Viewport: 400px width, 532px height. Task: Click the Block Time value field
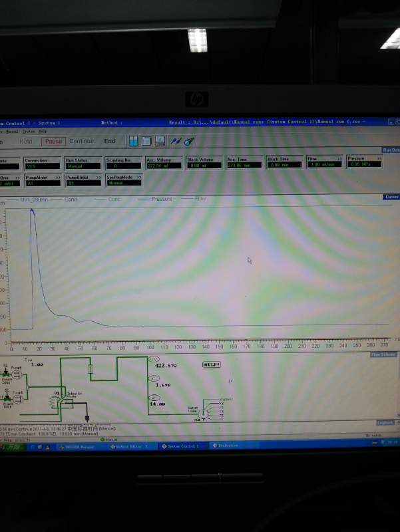284,164
